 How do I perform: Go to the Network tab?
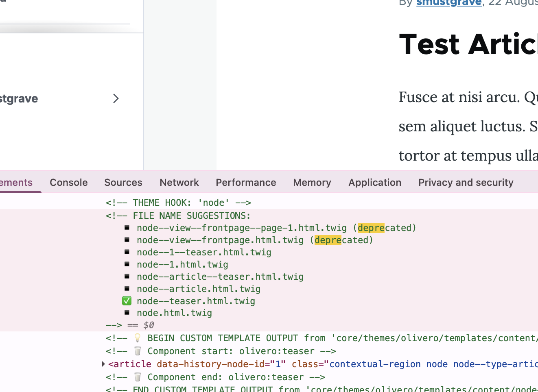pos(179,183)
